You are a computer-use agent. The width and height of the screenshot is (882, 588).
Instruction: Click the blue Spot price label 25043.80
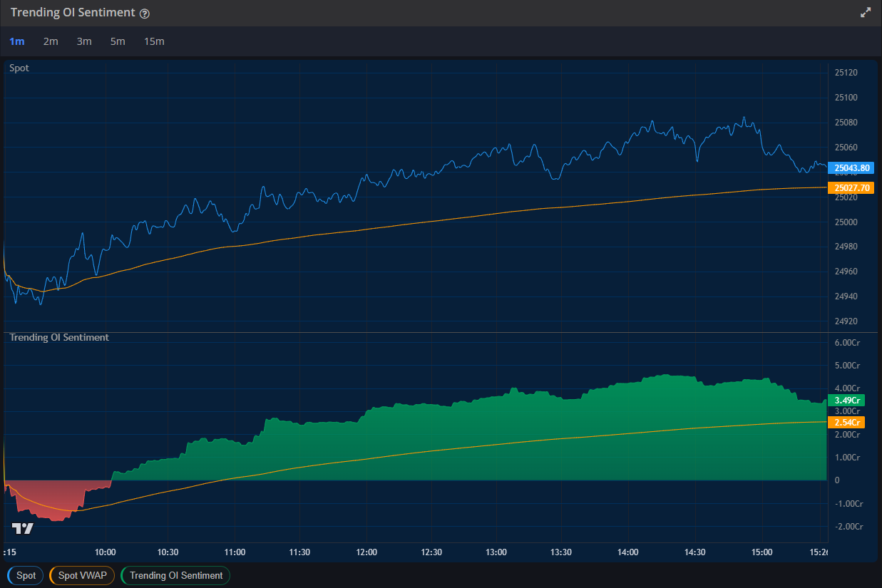coord(853,167)
